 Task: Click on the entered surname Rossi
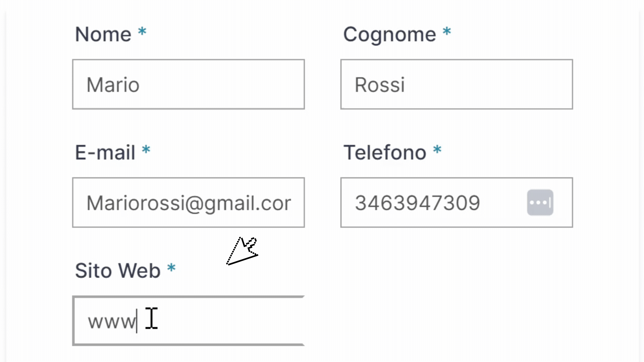[x=380, y=85]
